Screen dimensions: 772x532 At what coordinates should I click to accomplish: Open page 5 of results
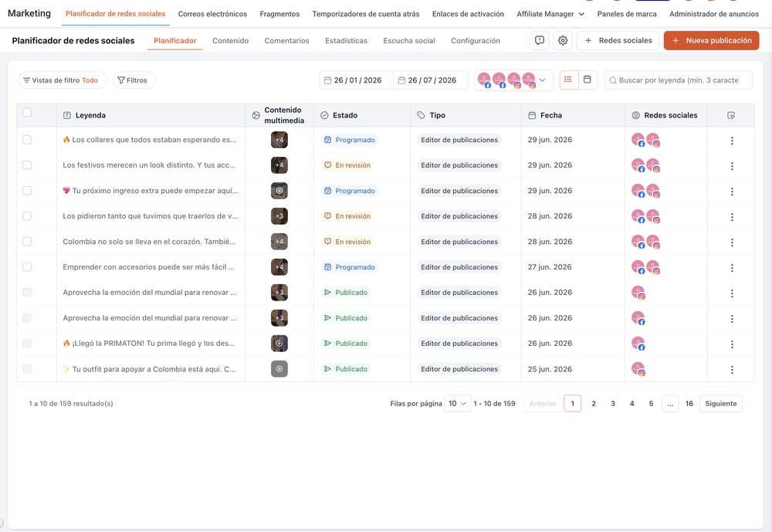651,403
